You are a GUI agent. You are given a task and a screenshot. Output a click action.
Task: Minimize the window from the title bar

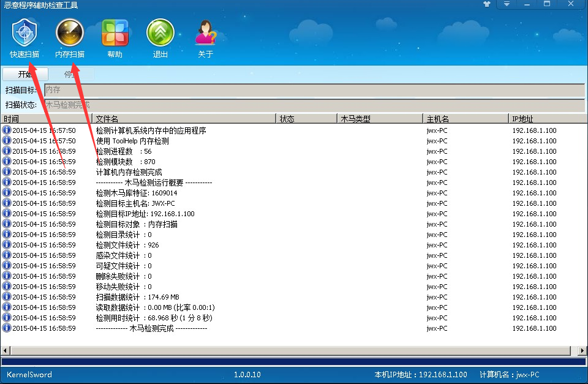pyautogui.click(x=527, y=4)
